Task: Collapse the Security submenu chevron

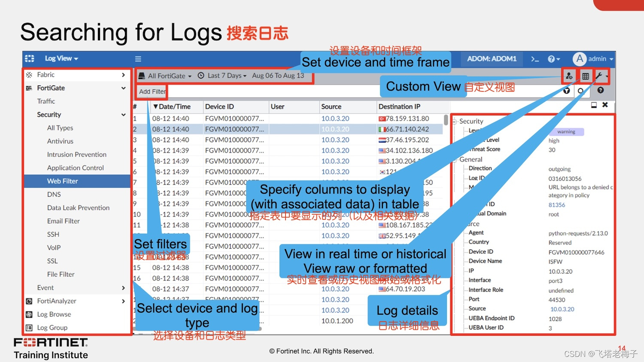Action: (x=123, y=115)
